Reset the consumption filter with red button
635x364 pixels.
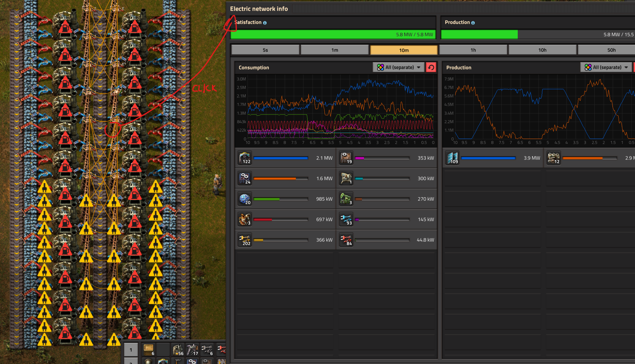tap(431, 67)
